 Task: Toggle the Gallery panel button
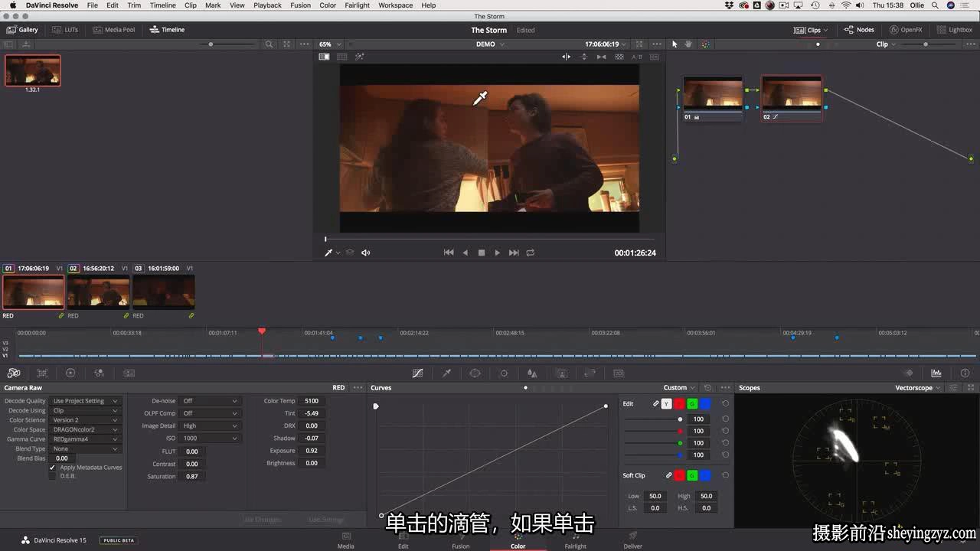(x=22, y=30)
